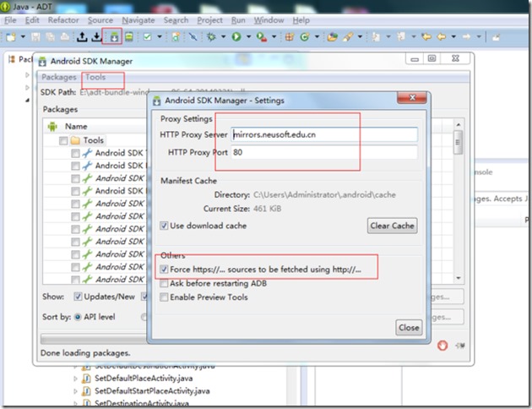The height and width of the screenshot is (409, 532).
Task: Click the Debug bug icon
Action: point(211,36)
